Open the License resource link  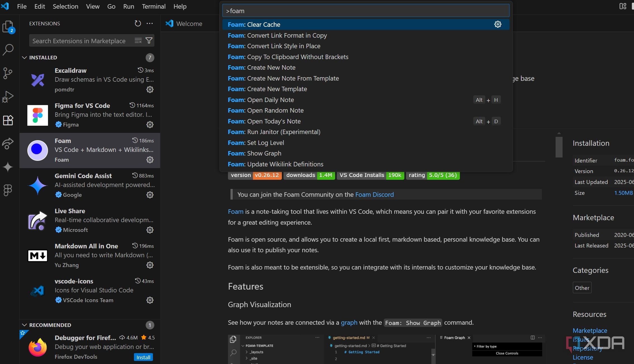(583, 357)
